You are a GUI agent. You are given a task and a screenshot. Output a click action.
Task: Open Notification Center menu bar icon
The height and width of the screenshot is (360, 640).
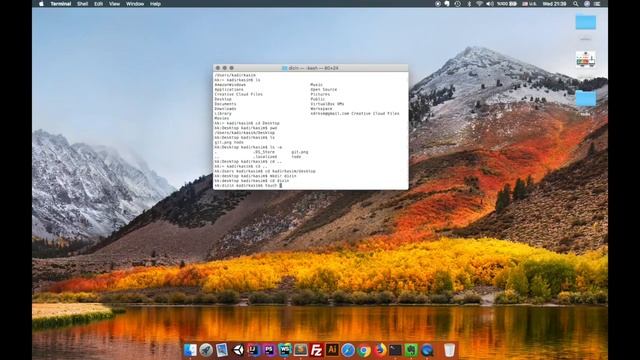(x=597, y=4)
